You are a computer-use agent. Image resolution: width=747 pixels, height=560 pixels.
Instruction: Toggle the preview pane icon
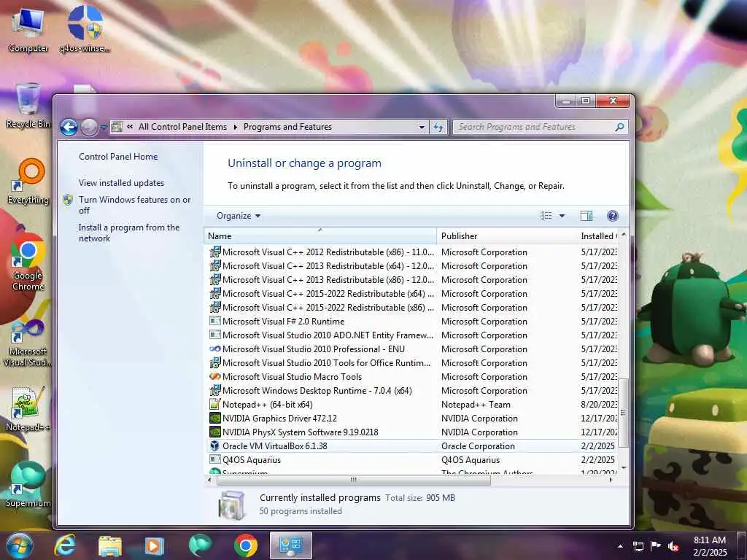[587, 216]
